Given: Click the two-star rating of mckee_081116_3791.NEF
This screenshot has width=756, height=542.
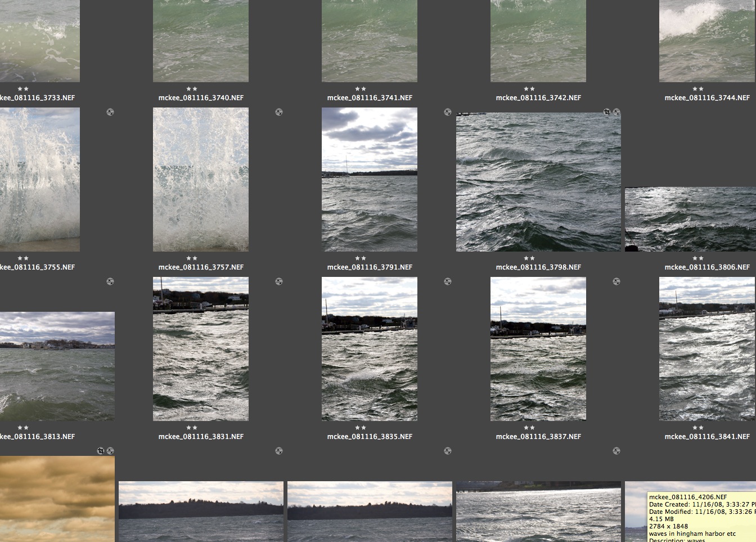Looking at the screenshot, I should pyautogui.click(x=361, y=258).
